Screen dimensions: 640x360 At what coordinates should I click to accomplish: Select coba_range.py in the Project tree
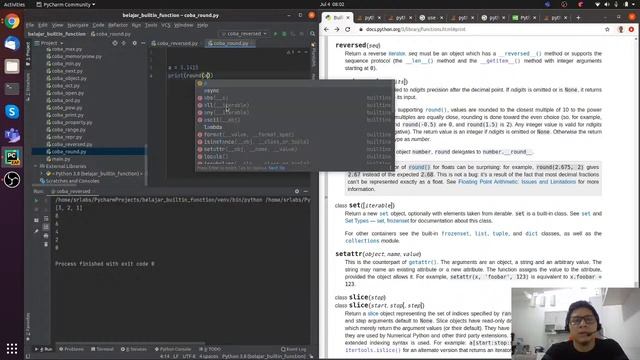[69, 129]
